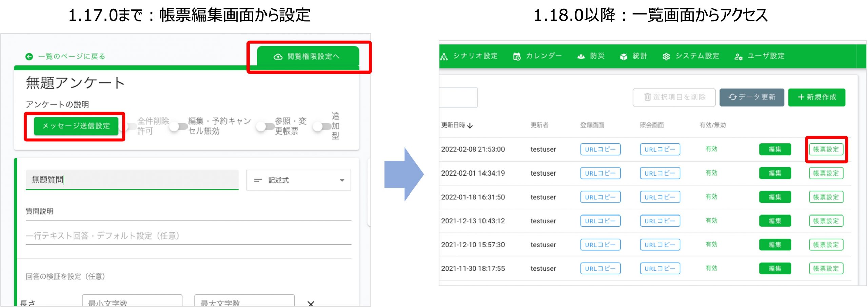The image size is (868, 307).
Task: Click the データ更新 refresh button
Action: (751, 97)
